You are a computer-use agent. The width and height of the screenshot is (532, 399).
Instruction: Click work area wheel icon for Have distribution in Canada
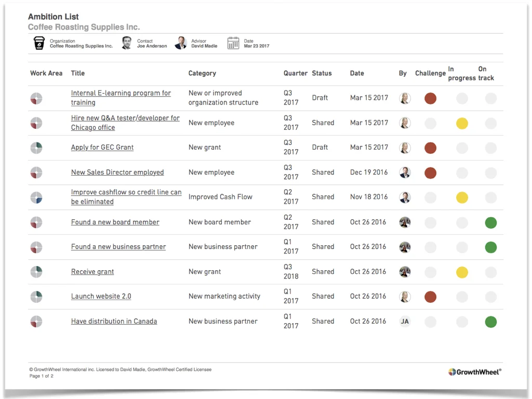(36, 322)
